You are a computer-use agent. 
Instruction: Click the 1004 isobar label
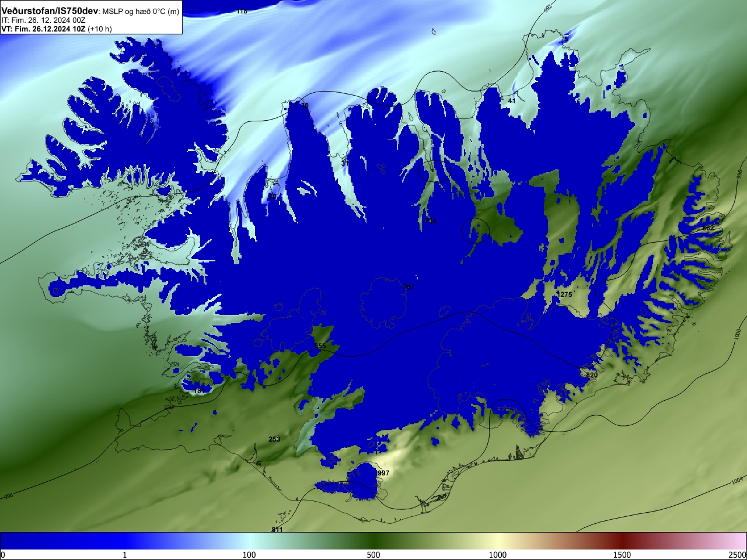(737, 481)
